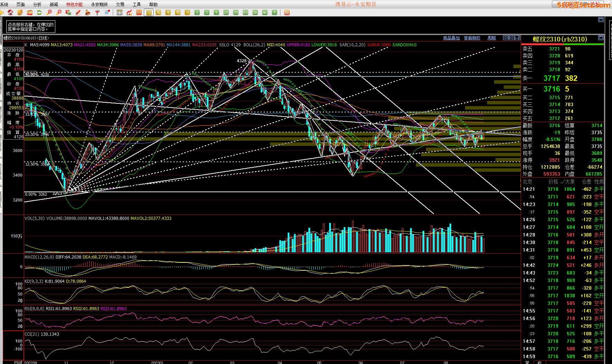612x364 pixels.
Task: Select the 15-minute period button
Action: [226, 12]
